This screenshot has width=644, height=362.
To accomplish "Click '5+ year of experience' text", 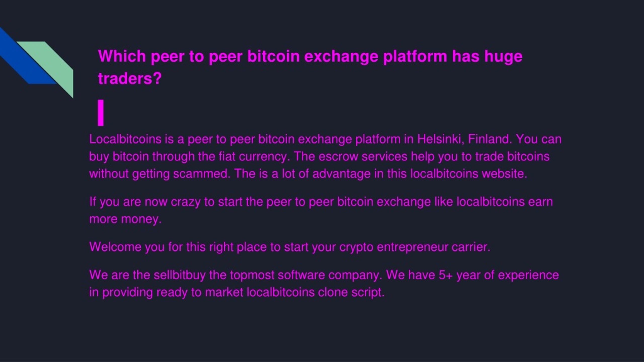I will [499, 275].
